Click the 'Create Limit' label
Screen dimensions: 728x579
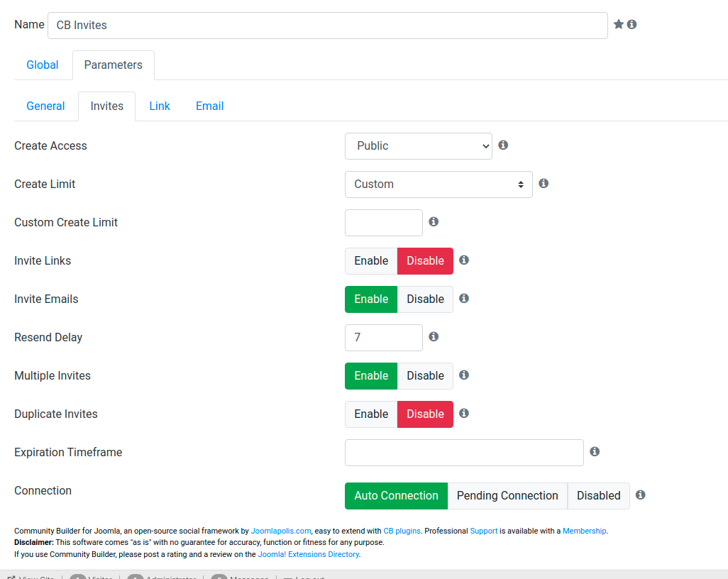click(x=45, y=184)
